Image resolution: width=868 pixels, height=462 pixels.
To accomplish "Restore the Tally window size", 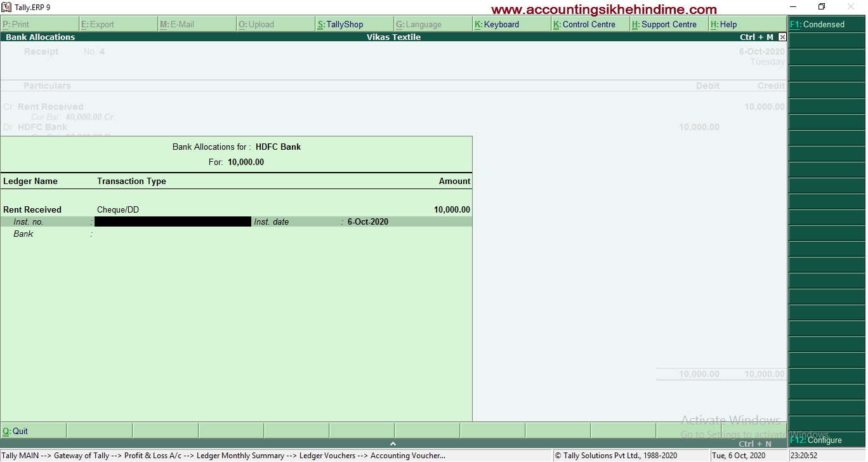I will (x=822, y=7).
